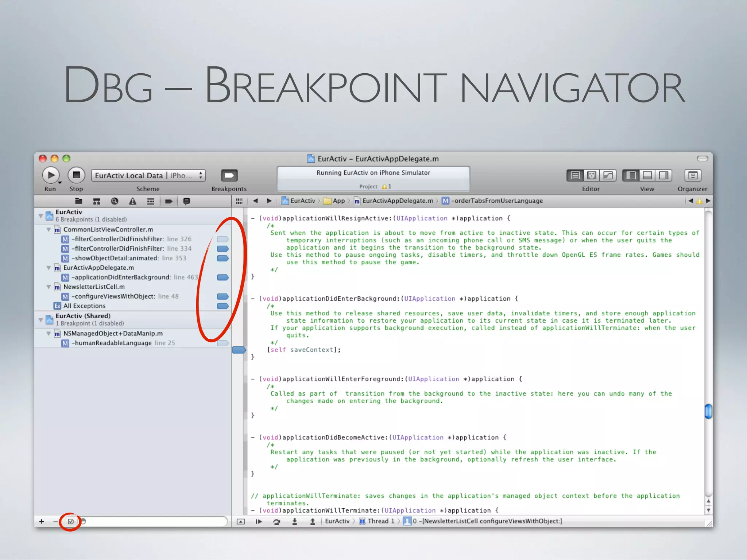
Task: Remove selected breakpoint with minus
Action: click(55, 522)
